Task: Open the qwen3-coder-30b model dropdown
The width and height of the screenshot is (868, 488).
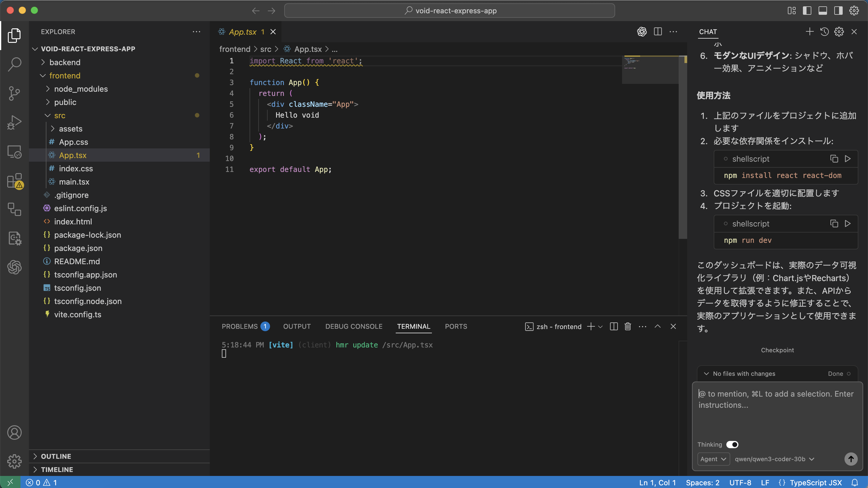Action: point(774,459)
